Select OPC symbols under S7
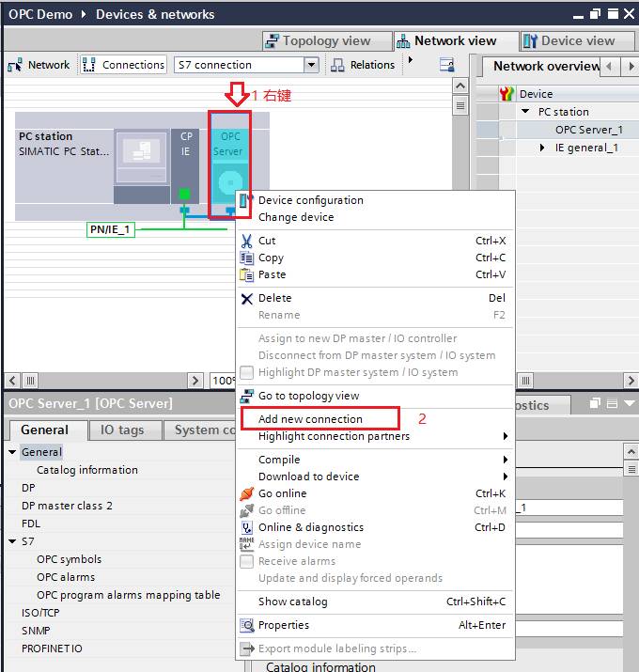 69,559
